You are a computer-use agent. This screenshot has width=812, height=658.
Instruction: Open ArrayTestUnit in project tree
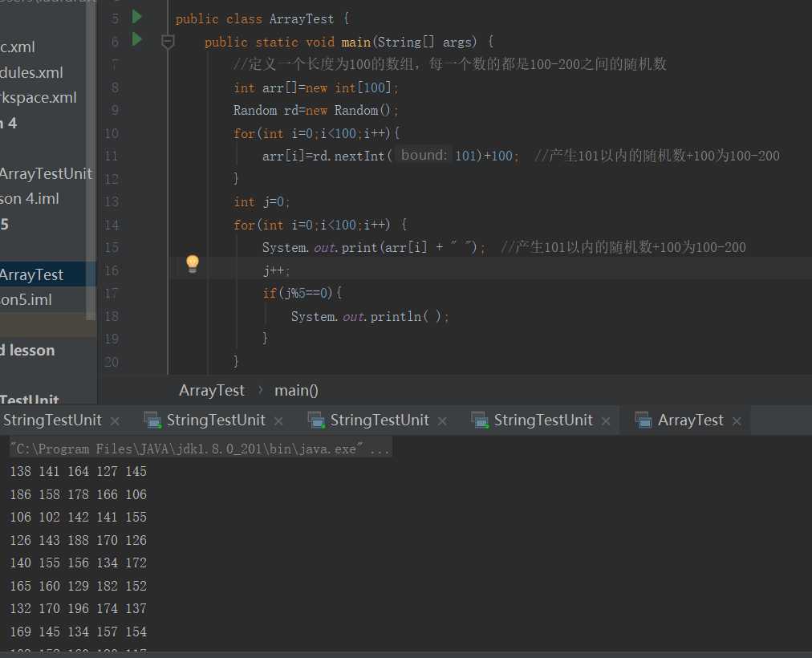[x=46, y=173]
